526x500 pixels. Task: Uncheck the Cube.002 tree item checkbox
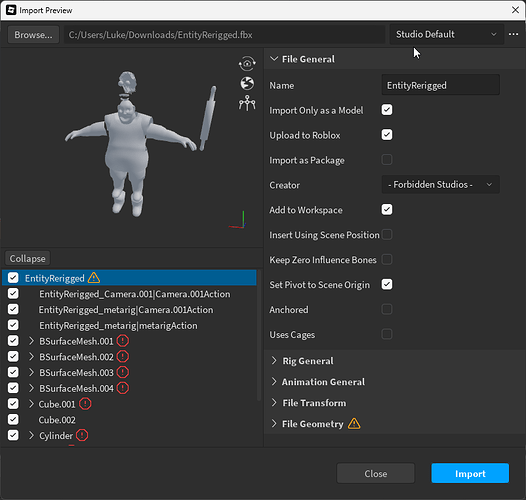coord(13,419)
